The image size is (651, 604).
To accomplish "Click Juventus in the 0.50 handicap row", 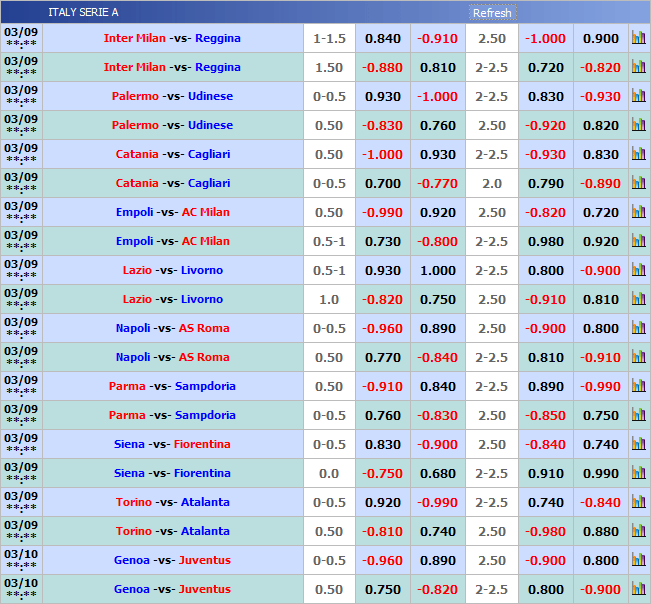I will (x=205, y=589).
